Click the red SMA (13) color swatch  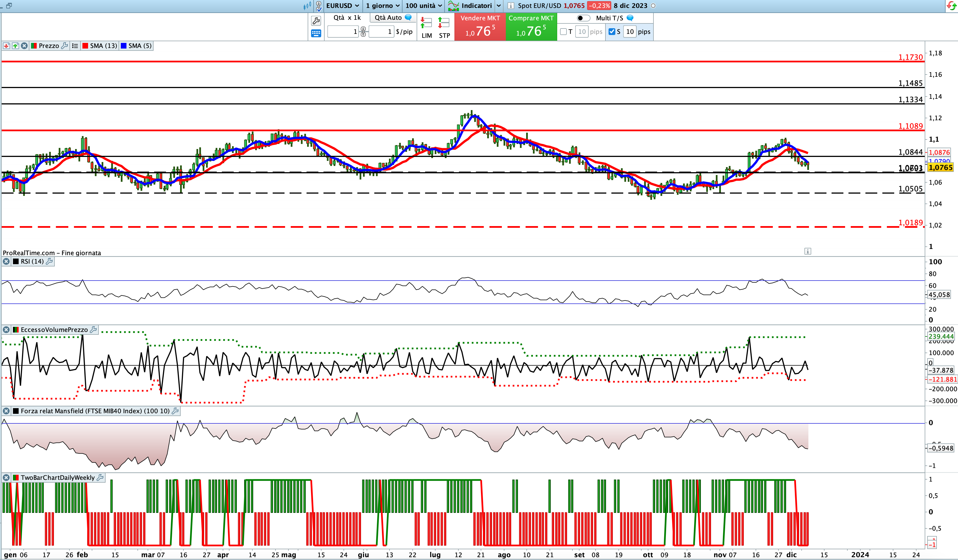(x=85, y=46)
